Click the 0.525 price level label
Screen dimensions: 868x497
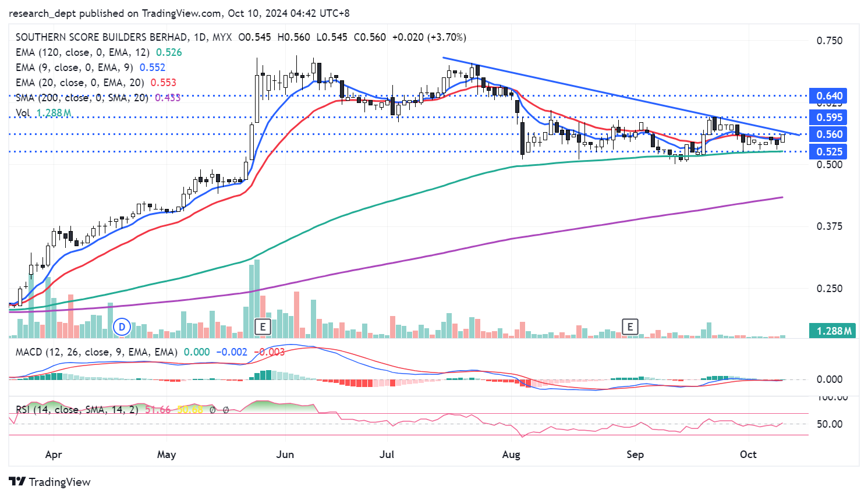[829, 152]
